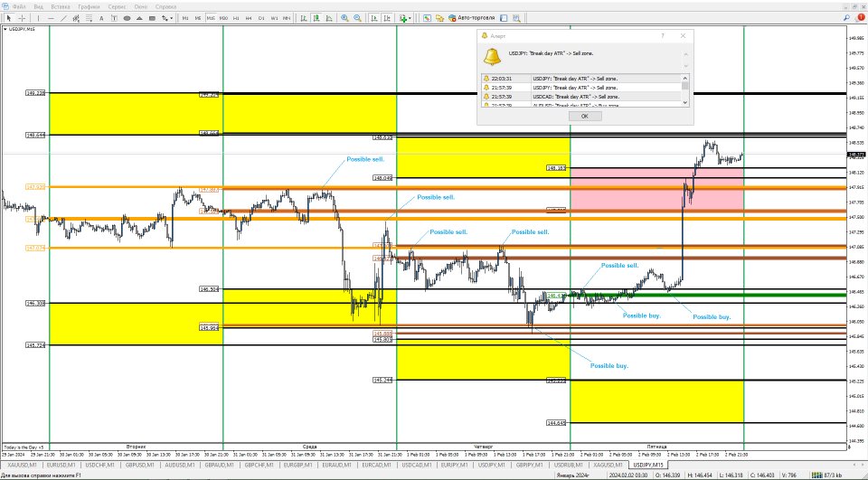Open the terminal window icon
This screenshot has width=868, height=480.
(504, 18)
